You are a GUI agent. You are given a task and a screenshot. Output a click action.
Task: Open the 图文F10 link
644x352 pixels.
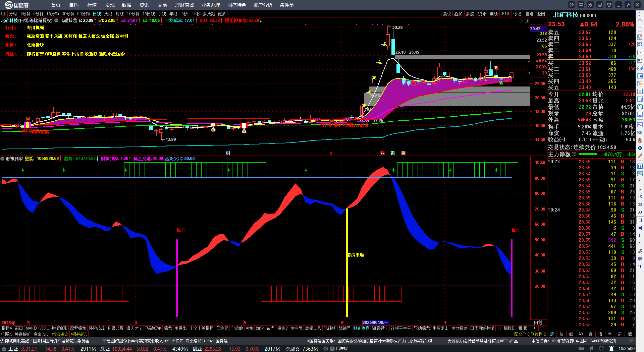point(522,334)
